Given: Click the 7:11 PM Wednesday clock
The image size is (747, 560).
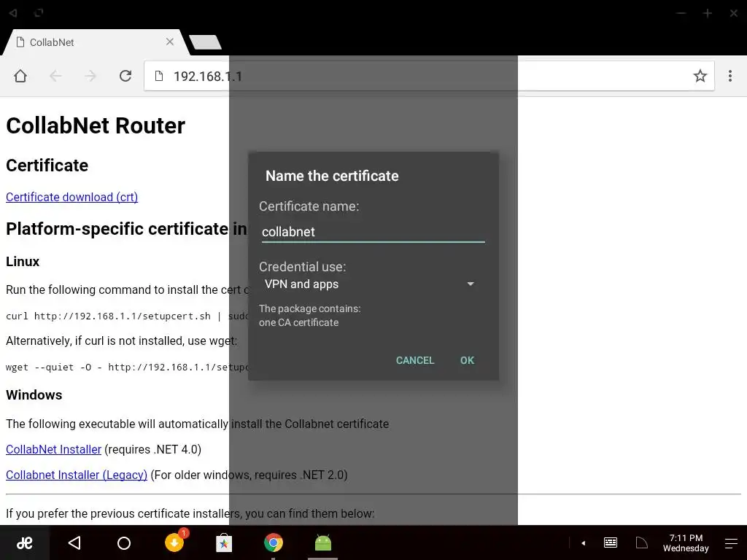Looking at the screenshot, I should [686, 542].
